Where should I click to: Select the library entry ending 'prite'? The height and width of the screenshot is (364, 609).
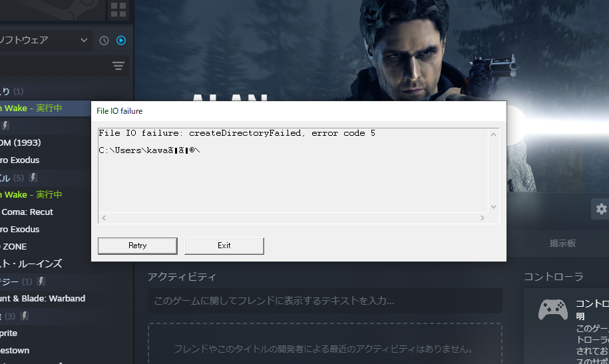click(66, 333)
